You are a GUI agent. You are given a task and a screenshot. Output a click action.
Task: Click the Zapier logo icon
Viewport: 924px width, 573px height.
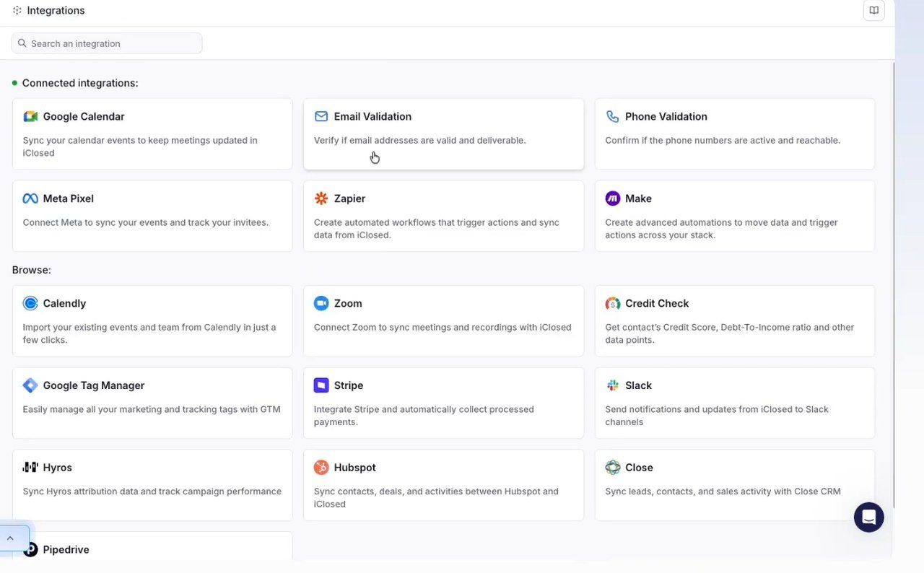pos(321,198)
